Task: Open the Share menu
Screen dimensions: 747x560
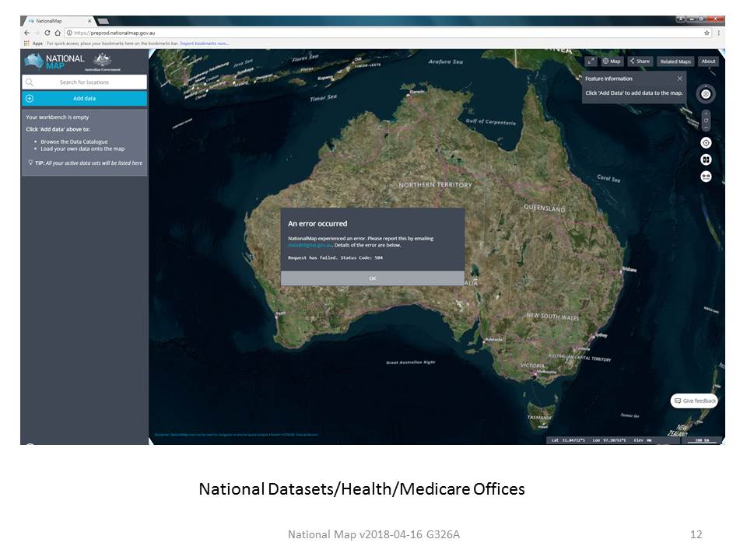Action: [640, 61]
